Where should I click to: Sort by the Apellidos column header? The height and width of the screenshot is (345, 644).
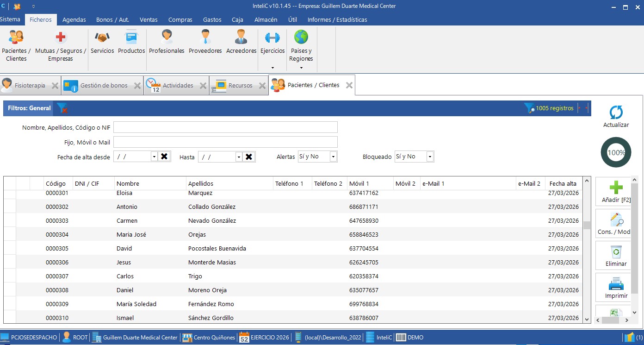coord(229,184)
